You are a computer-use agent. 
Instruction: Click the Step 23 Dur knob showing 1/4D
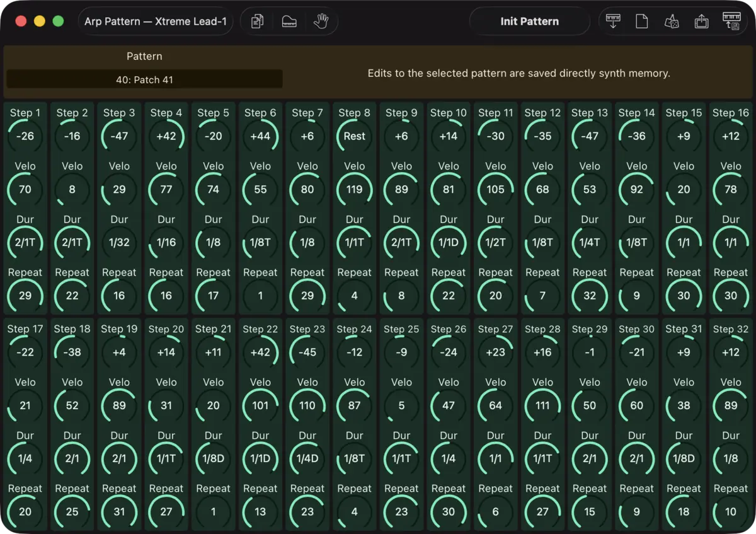307,459
